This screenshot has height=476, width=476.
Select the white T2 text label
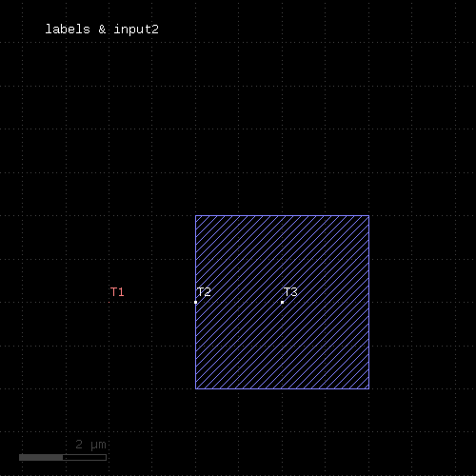click(x=204, y=292)
